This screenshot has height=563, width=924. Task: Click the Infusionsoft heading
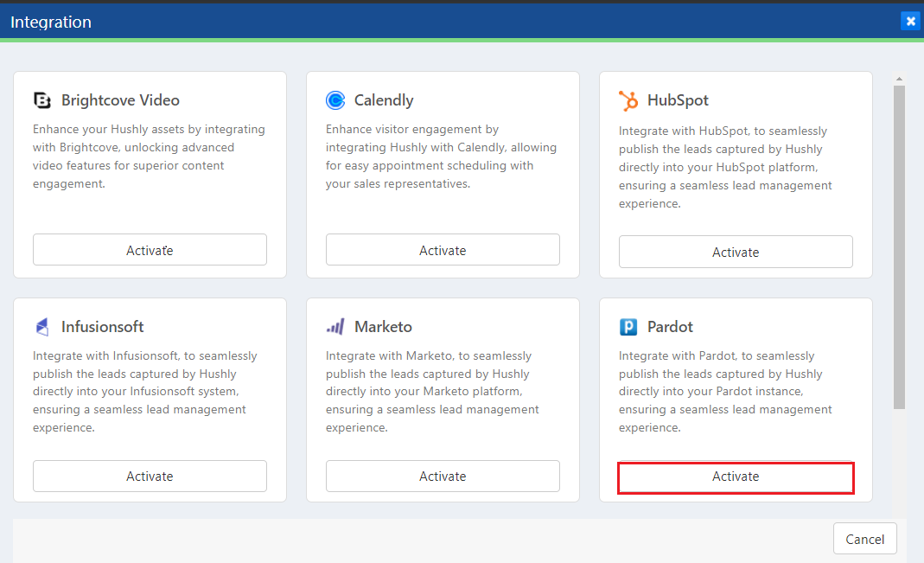click(103, 327)
